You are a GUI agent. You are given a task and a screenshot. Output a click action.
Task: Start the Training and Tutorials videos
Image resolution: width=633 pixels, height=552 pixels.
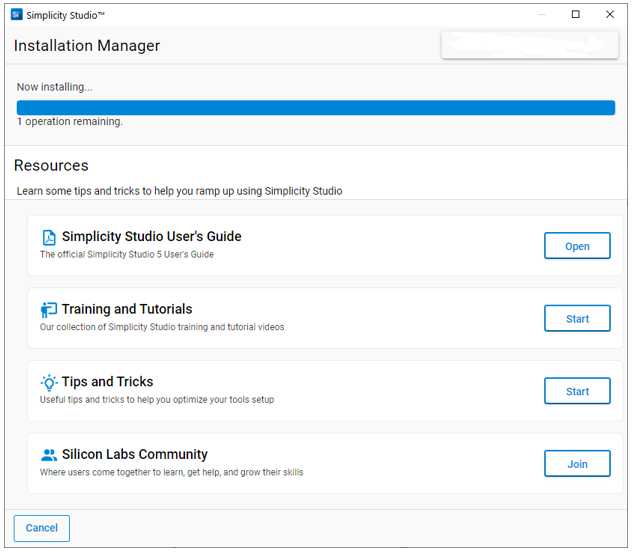tap(577, 319)
